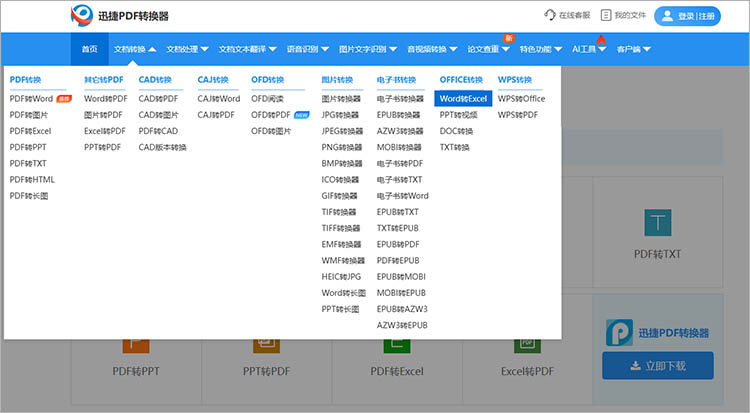Click the PDF转换 column heading

click(25, 80)
